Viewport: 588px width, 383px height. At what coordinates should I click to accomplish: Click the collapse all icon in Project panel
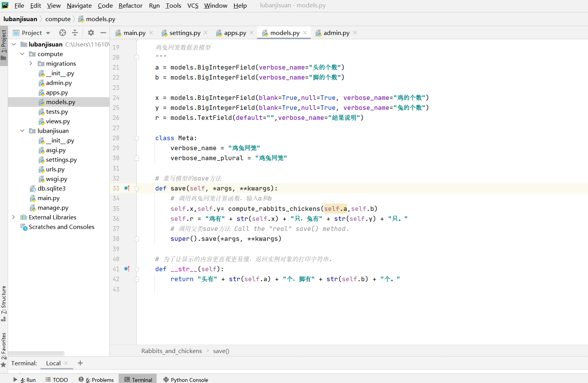(75, 33)
